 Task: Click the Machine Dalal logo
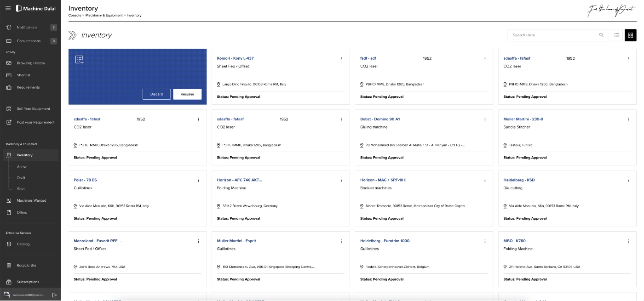click(x=36, y=8)
